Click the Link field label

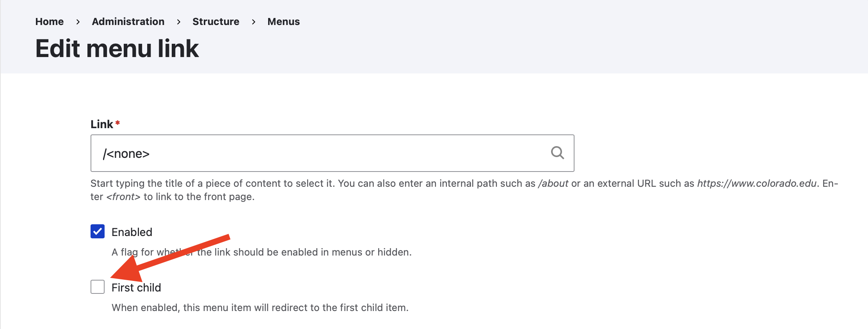click(102, 124)
